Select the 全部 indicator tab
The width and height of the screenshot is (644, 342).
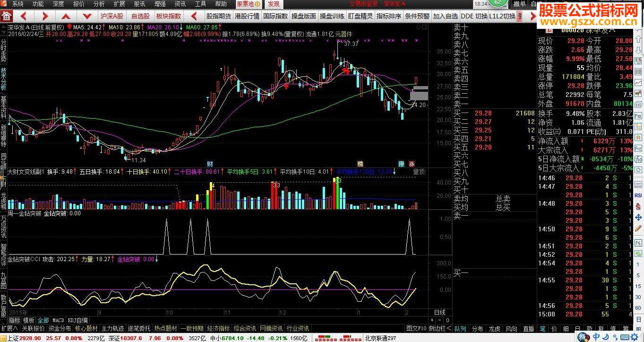[43, 320]
